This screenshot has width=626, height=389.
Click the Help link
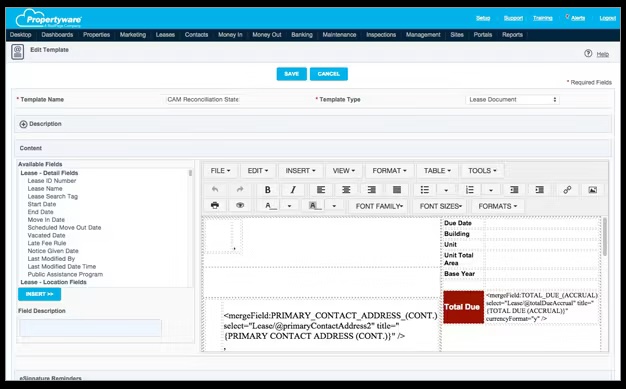click(602, 54)
